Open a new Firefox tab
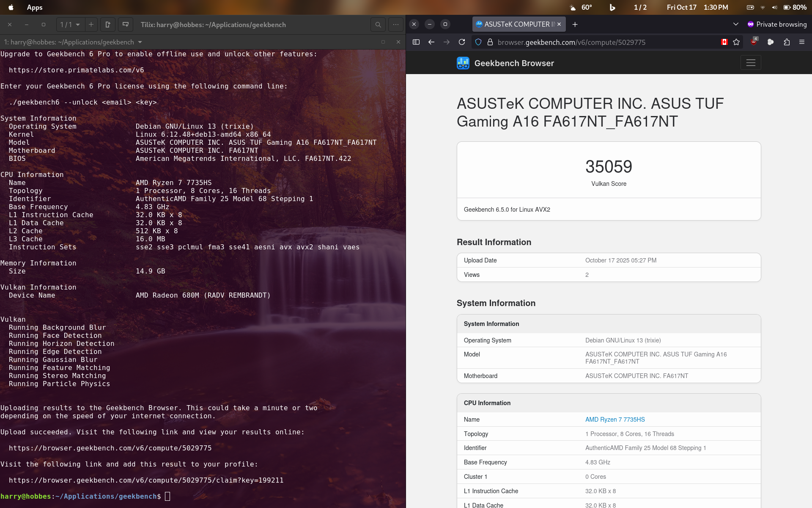Image resolution: width=812 pixels, height=508 pixels. [x=575, y=24]
